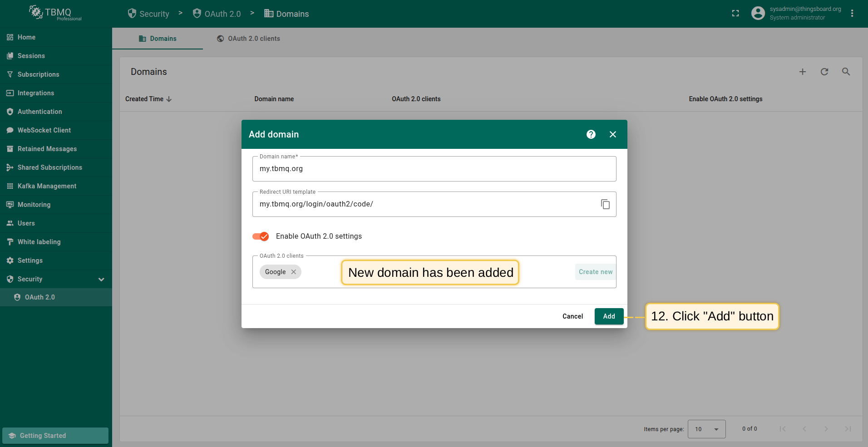
Task: Open the Items per page dropdown
Action: (x=706, y=429)
